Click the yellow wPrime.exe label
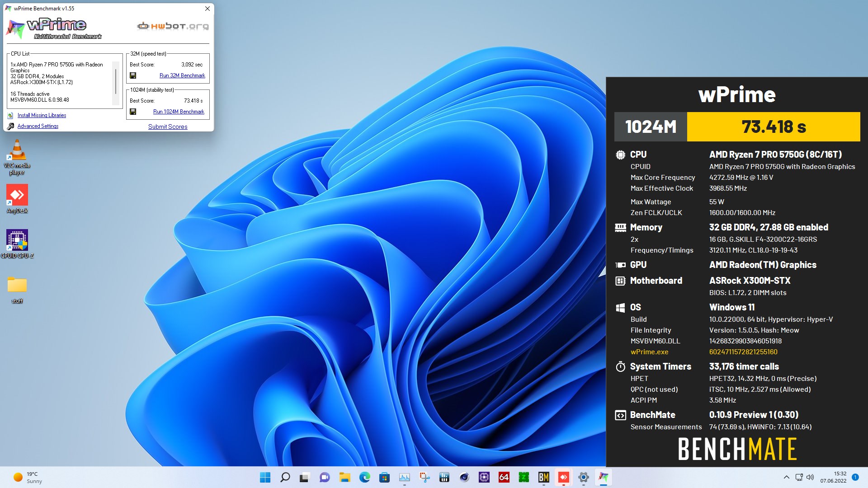 649,352
